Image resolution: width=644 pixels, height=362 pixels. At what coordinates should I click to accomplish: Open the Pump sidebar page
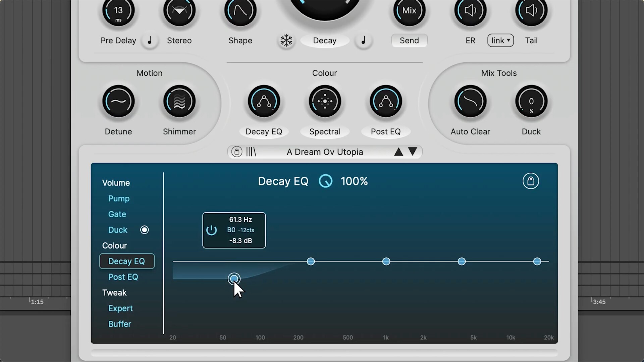coord(119,198)
